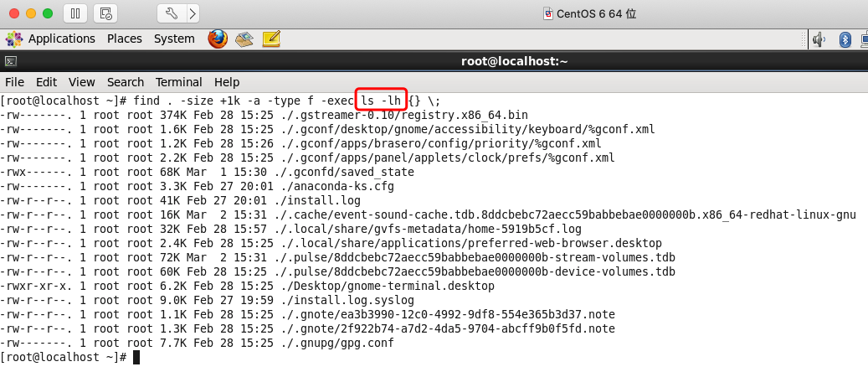
Task: Click the VM snapshot toolbar button
Action: pos(105,14)
